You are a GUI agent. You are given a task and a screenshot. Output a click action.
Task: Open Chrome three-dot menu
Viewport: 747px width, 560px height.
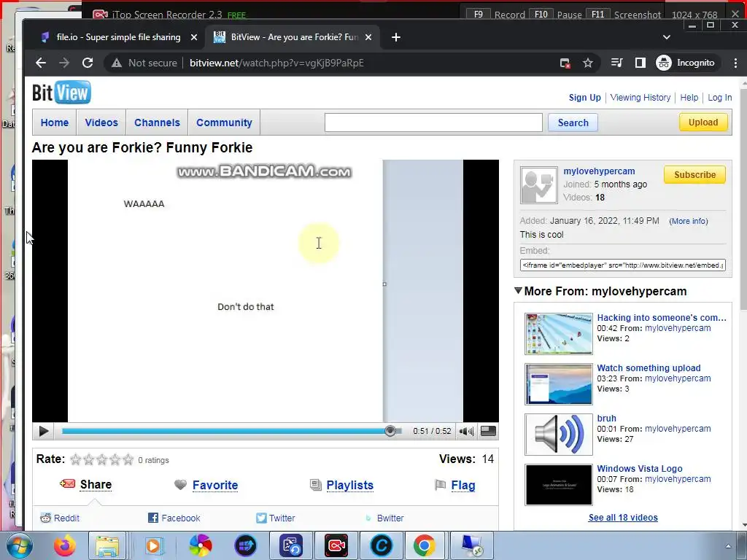[735, 63]
